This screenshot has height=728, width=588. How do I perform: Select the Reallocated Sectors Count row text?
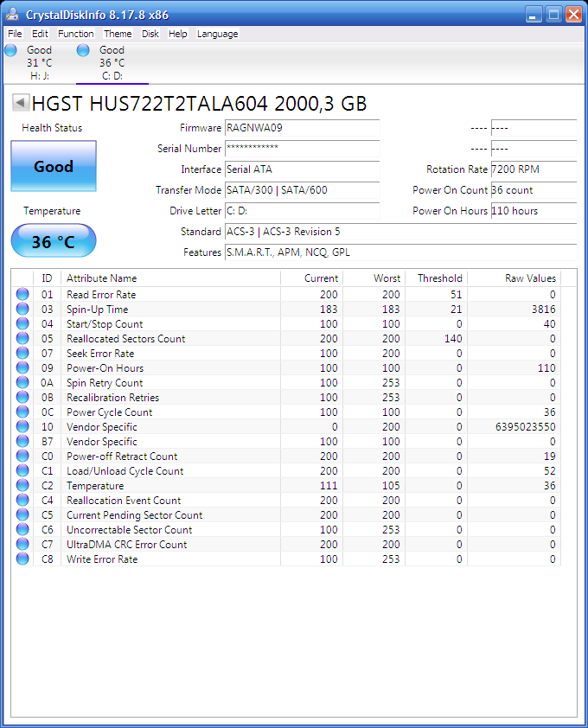pos(126,338)
